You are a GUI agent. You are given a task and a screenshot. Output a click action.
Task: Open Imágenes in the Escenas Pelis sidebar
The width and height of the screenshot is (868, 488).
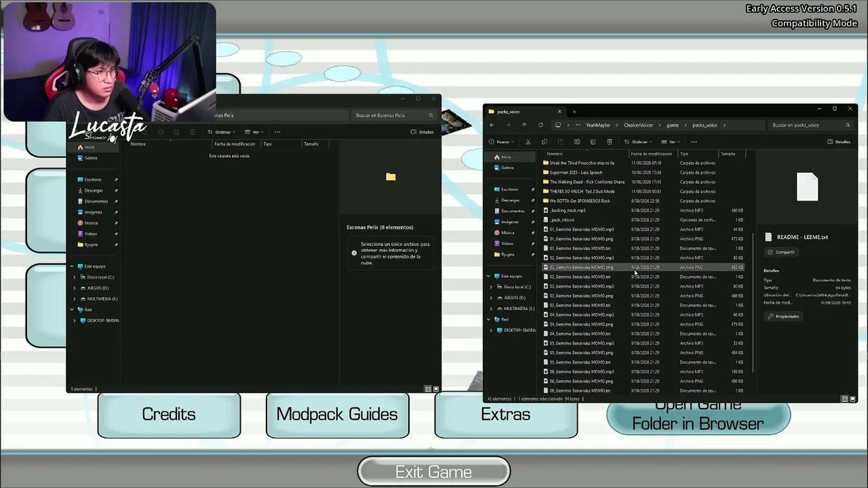93,212
